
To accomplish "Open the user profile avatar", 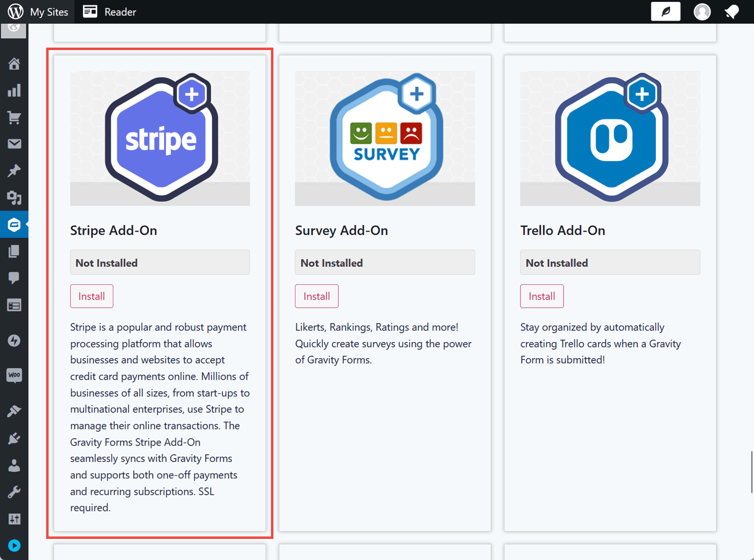I will click(x=702, y=12).
